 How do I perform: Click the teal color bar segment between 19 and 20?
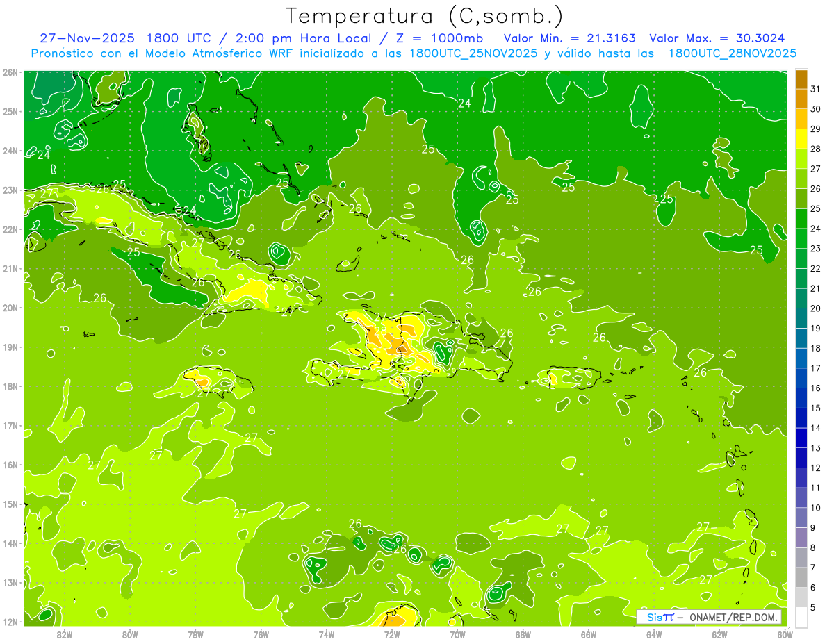[x=801, y=318]
